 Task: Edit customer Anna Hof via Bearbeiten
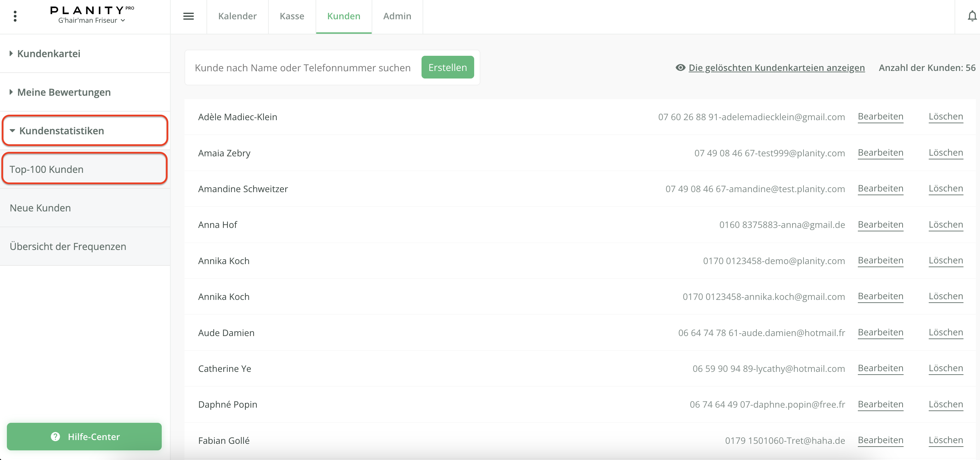pyautogui.click(x=880, y=224)
